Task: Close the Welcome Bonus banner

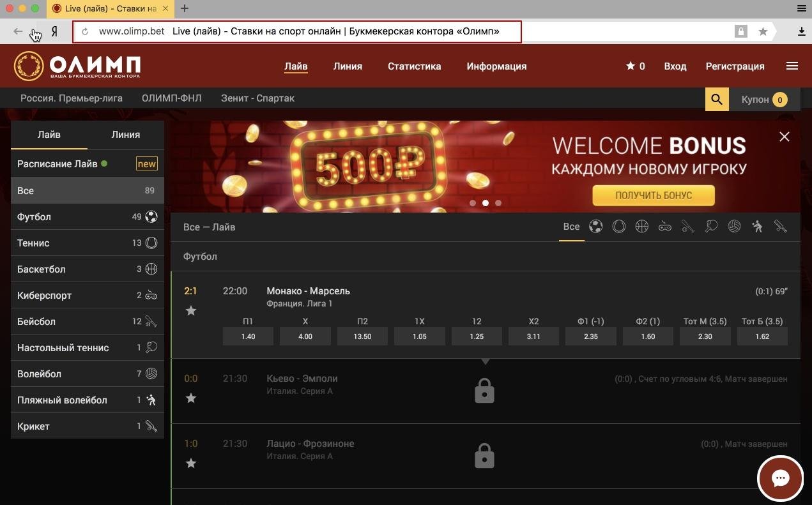Action: click(785, 137)
